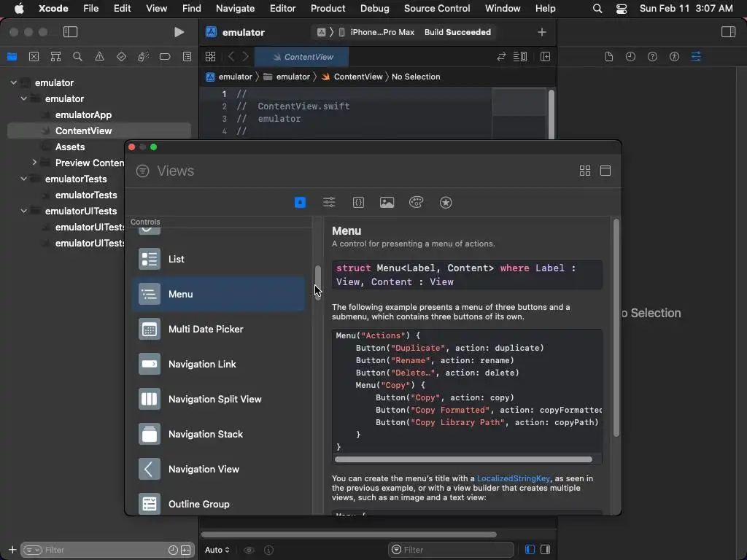Toggle source-controlled files filter
Image resolution: width=747 pixels, height=560 pixels.
click(186, 550)
